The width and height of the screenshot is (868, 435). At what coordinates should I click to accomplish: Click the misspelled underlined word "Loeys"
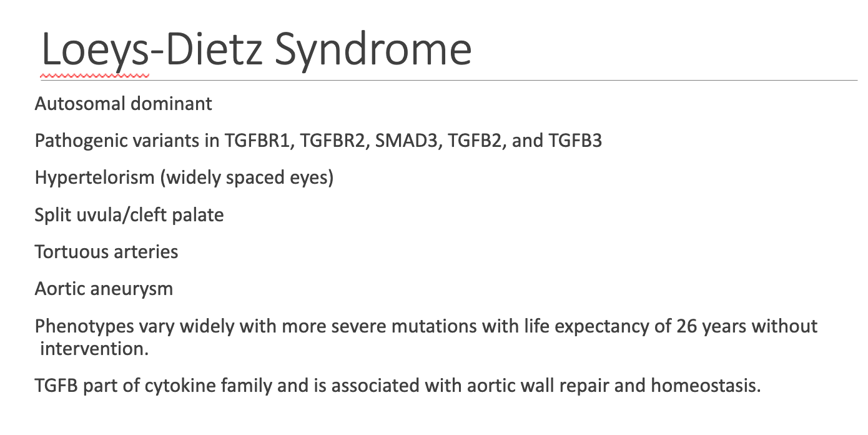pos(95,50)
